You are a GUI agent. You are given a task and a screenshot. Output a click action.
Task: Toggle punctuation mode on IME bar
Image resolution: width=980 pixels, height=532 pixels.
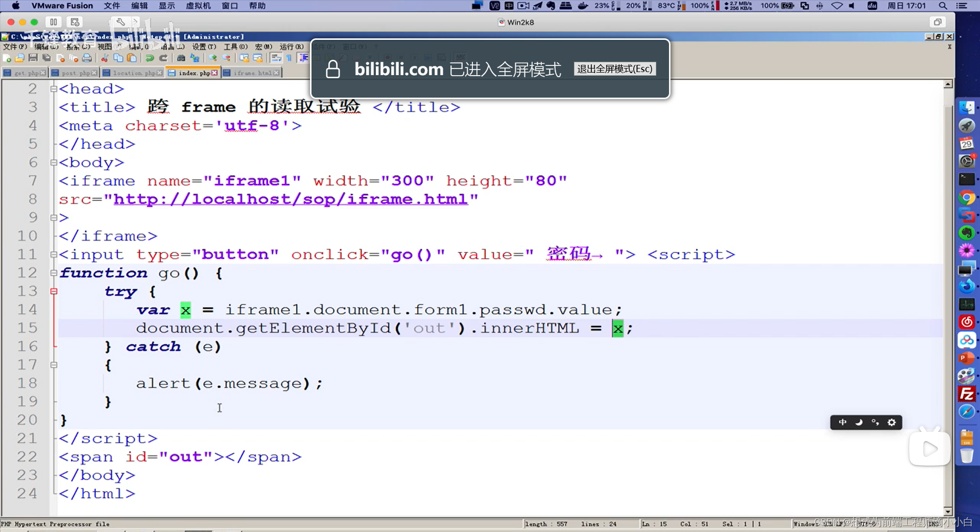click(875, 422)
